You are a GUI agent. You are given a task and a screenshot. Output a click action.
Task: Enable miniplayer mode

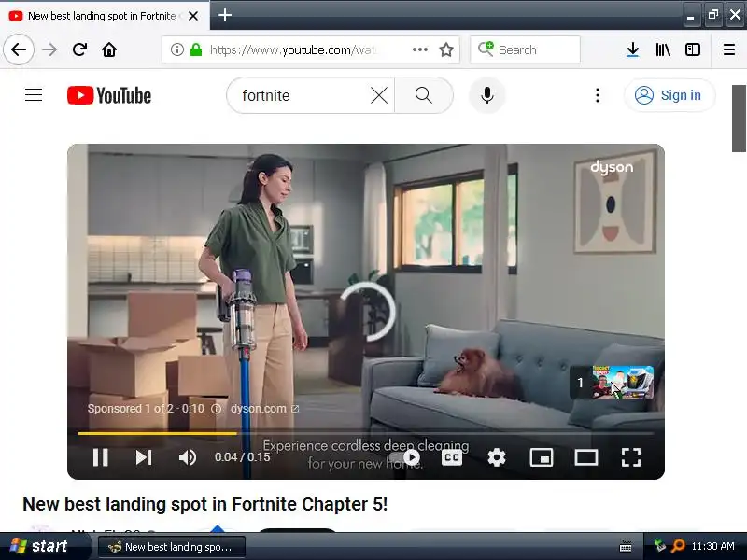point(542,457)
